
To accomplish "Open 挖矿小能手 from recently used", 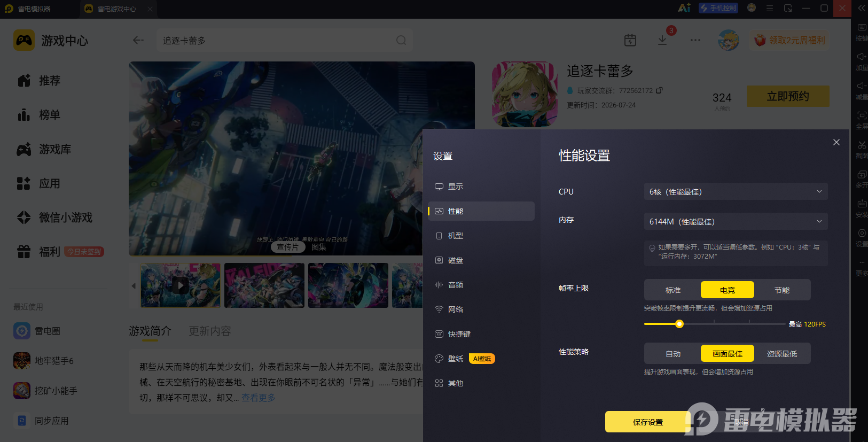I will [45, 391].
